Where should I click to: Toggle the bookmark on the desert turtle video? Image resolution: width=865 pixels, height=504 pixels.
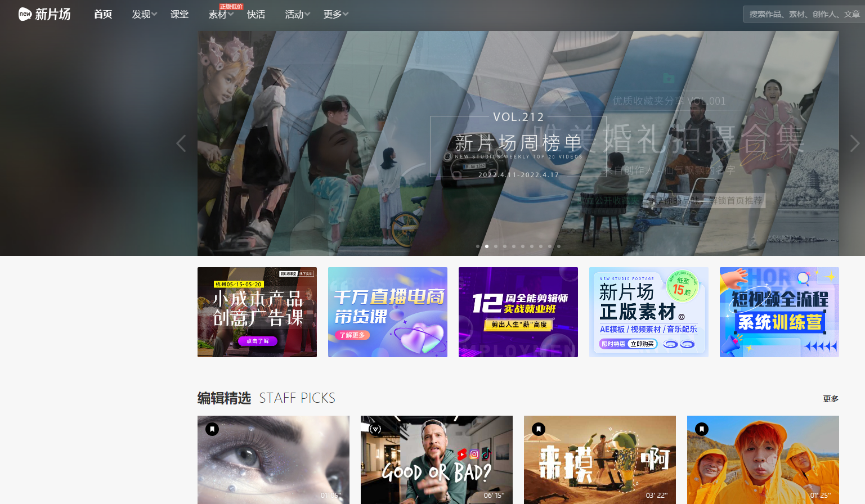538,428
